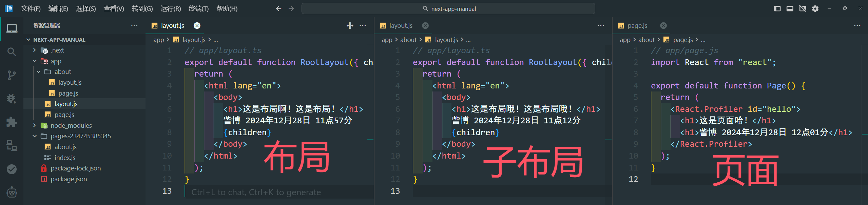The width and height of the screenshot is (868, 205).
Task: Navigate forward with the right arrow
Action: (x=291, y=8)
